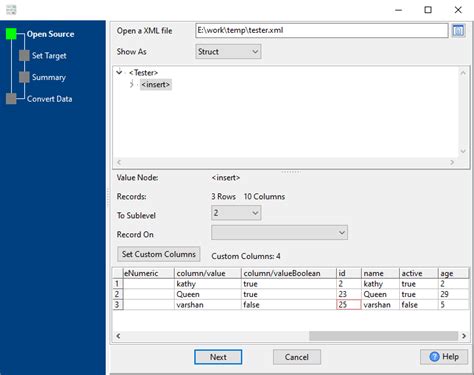The width and height of the screenshot is (474, 375).
Task: Click the age cell with value 29
Action: pos(453,294)
